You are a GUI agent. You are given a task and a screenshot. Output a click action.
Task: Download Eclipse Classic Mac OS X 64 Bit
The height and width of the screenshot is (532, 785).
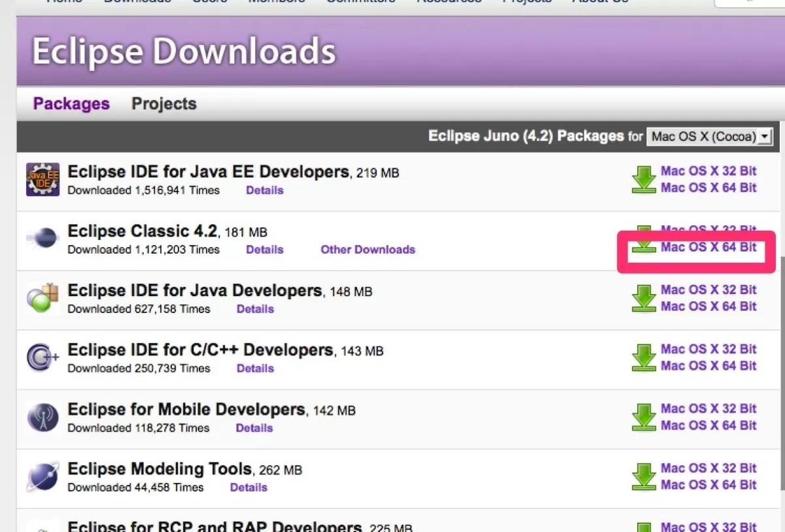[708, 248]
